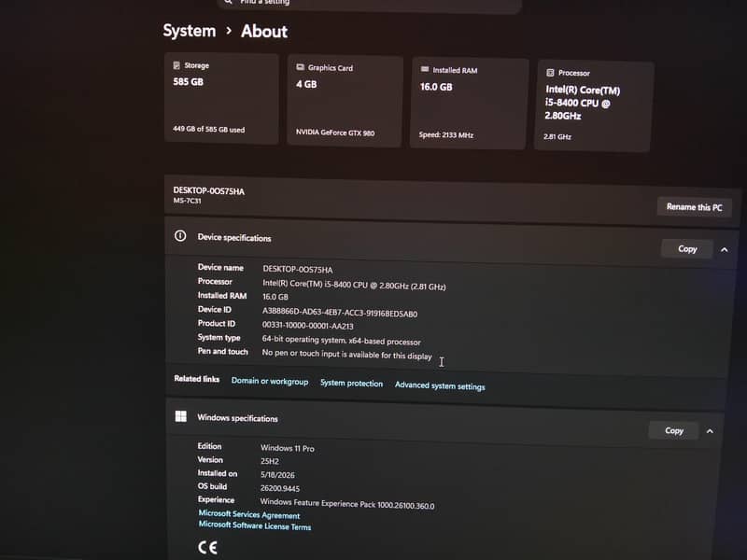Click the breadcrumb chevron separator
The width and height of the screenshot is (747, 560).
point(229,31)
